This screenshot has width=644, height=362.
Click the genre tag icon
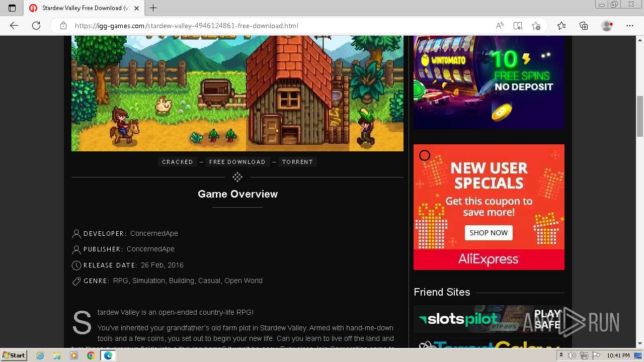pyautogui.click(x=76, y=282)
